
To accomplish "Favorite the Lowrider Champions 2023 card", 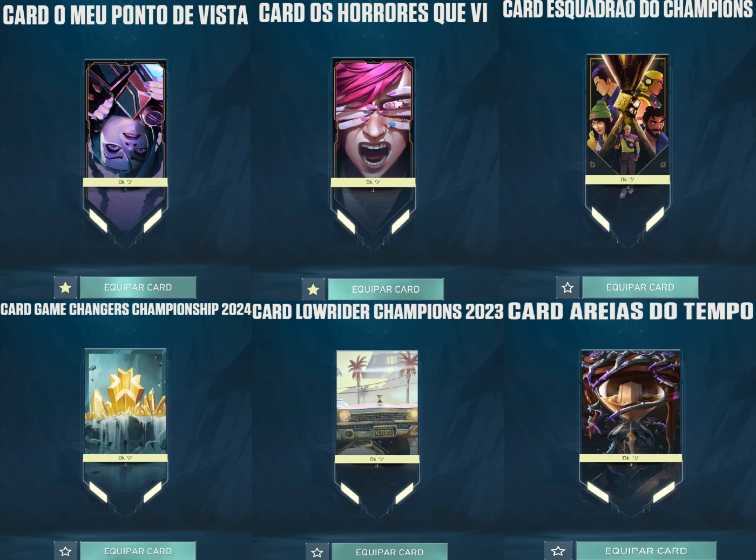I will 317,552.
